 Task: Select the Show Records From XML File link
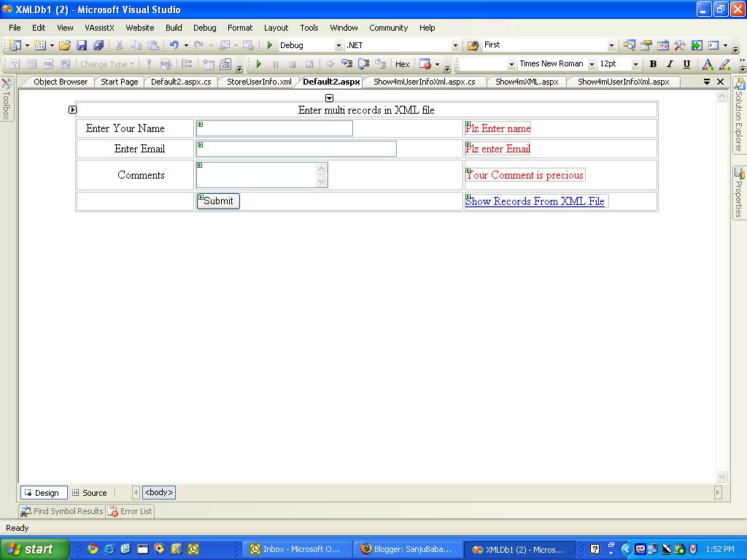pos(535,201)
